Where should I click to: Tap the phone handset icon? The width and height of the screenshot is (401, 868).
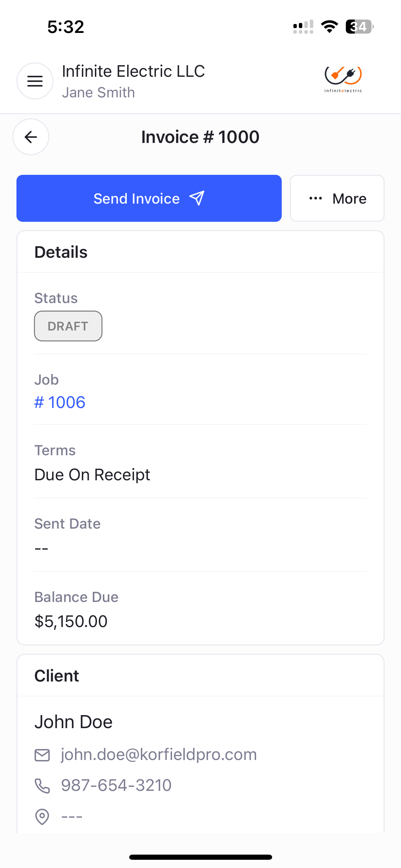tap(42, 786)
